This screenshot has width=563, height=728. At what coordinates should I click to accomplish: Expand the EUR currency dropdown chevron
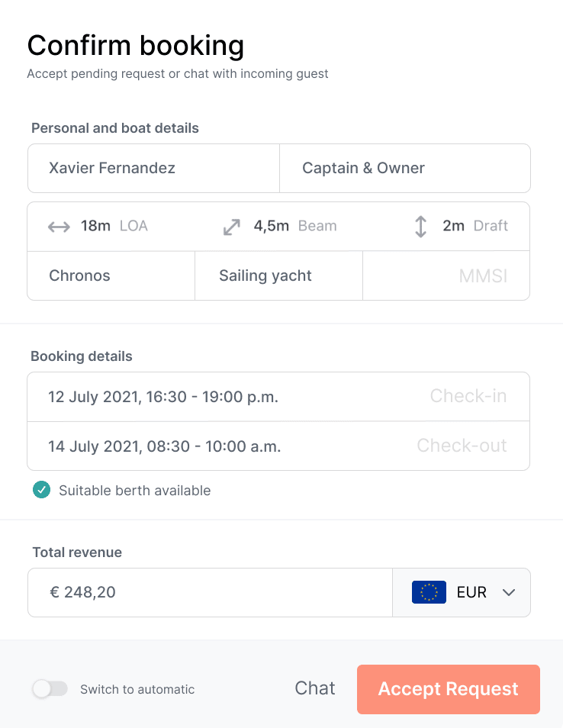point(510,592)
